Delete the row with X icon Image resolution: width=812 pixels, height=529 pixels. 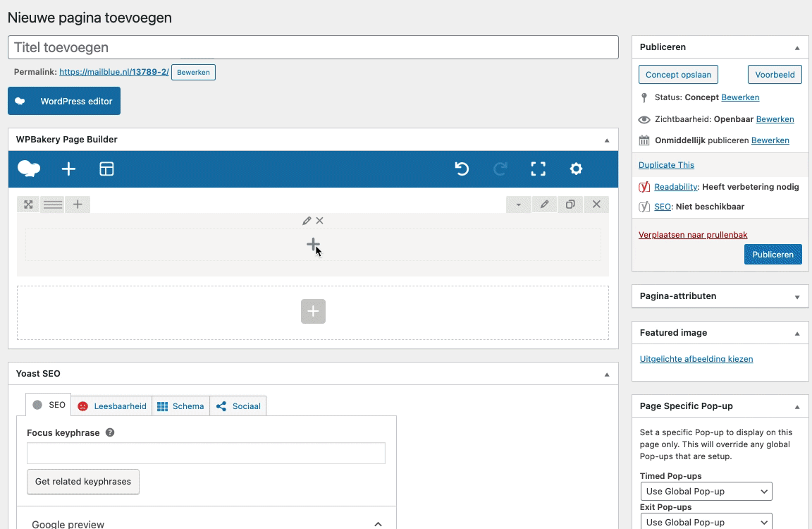[596, 205]
